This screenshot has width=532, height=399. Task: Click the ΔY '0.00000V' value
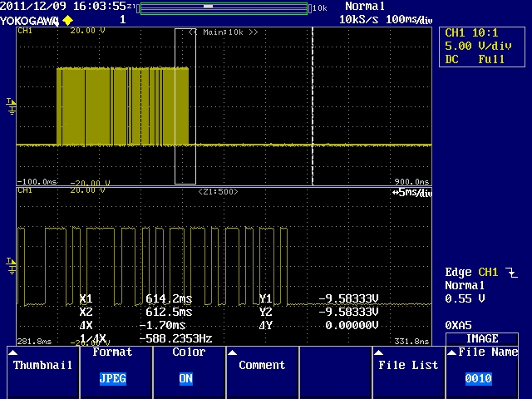coord(352,325)
